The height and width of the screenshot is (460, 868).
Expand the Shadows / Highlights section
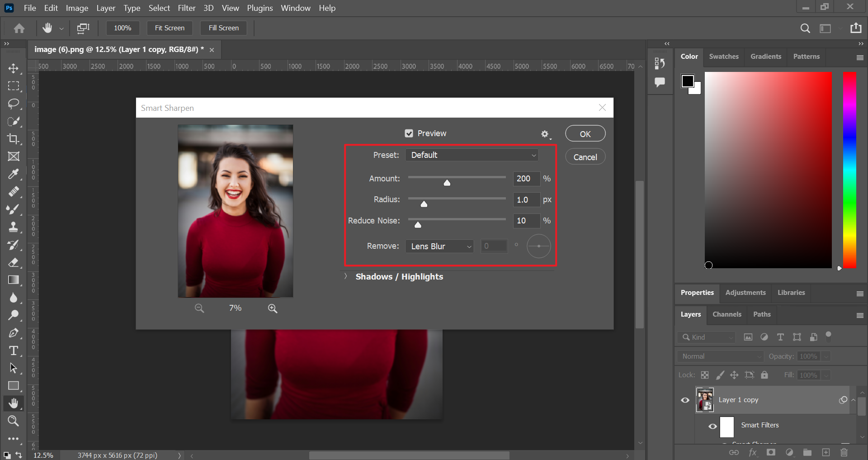pos(346,276)
